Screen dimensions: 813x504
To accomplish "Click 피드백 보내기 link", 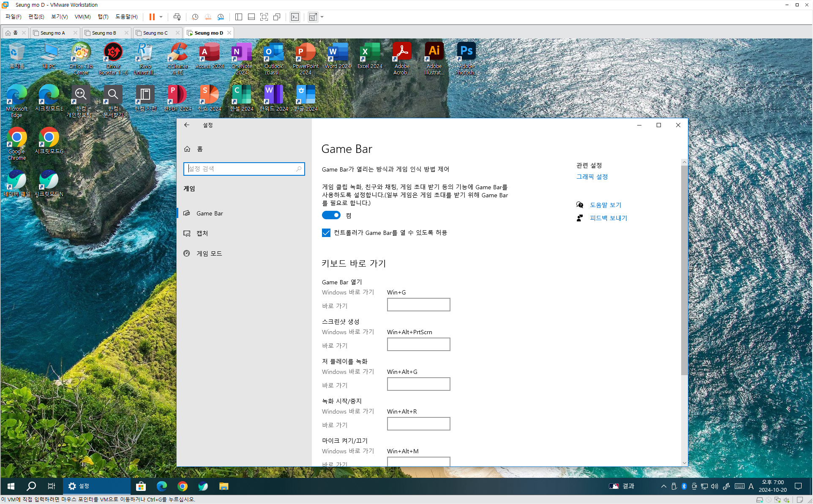I will point(608,218).
